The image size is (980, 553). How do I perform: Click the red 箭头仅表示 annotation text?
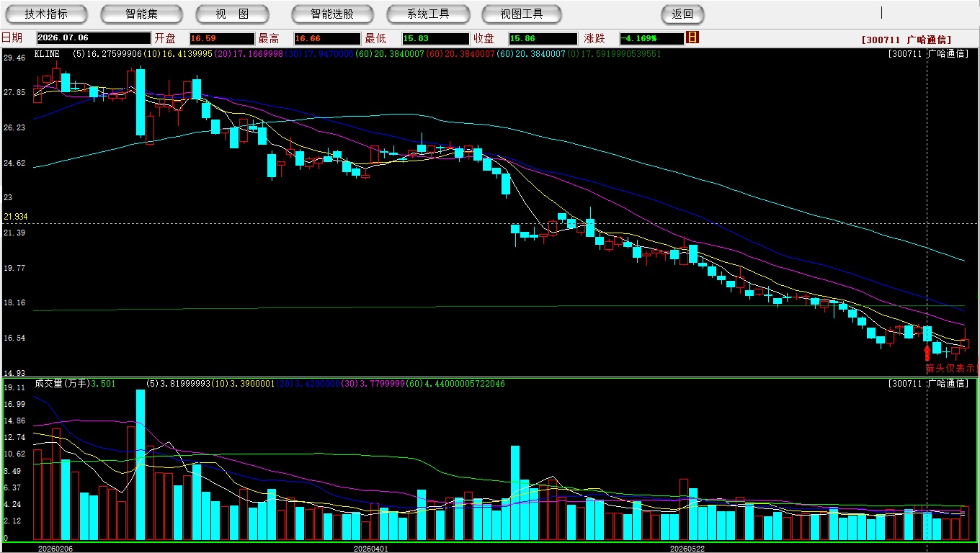pos(952,368)
